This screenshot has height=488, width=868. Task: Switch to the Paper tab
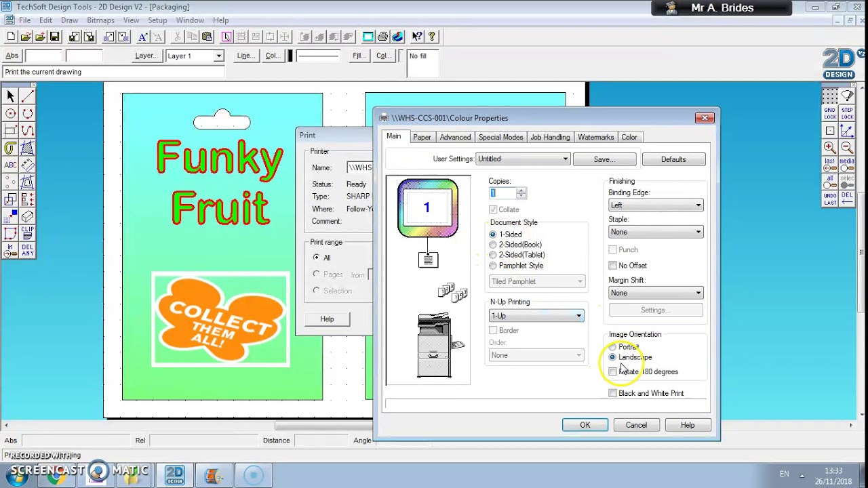422,137
